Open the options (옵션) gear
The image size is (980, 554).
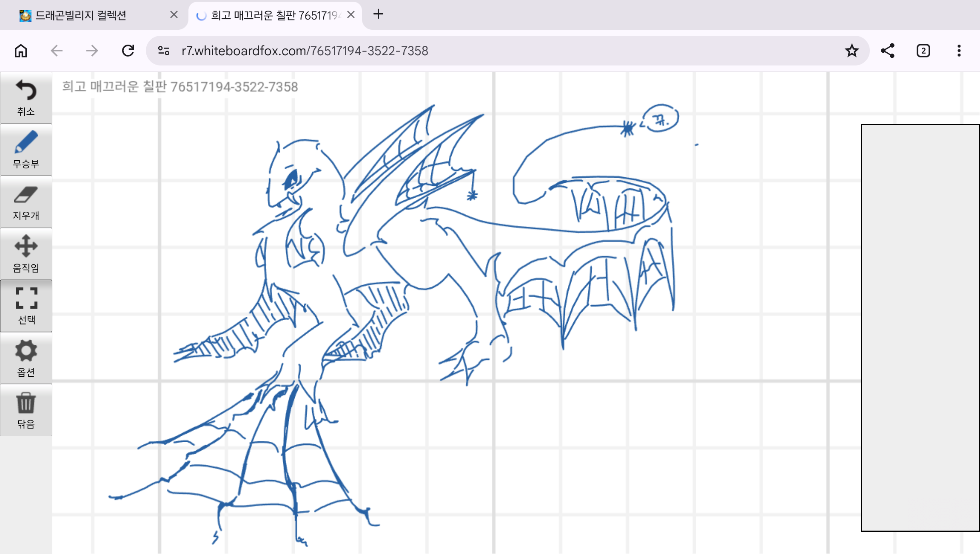point(26,358)
